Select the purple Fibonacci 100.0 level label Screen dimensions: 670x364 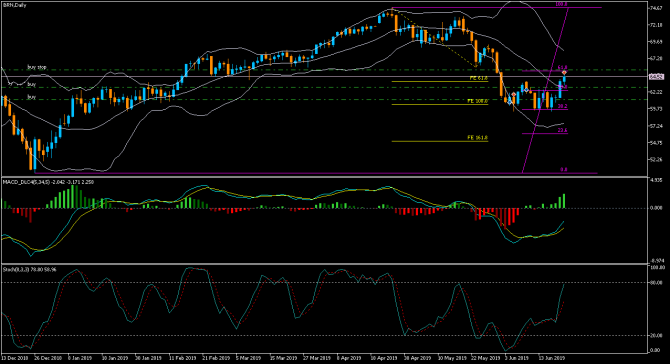[x=561, y=4]
